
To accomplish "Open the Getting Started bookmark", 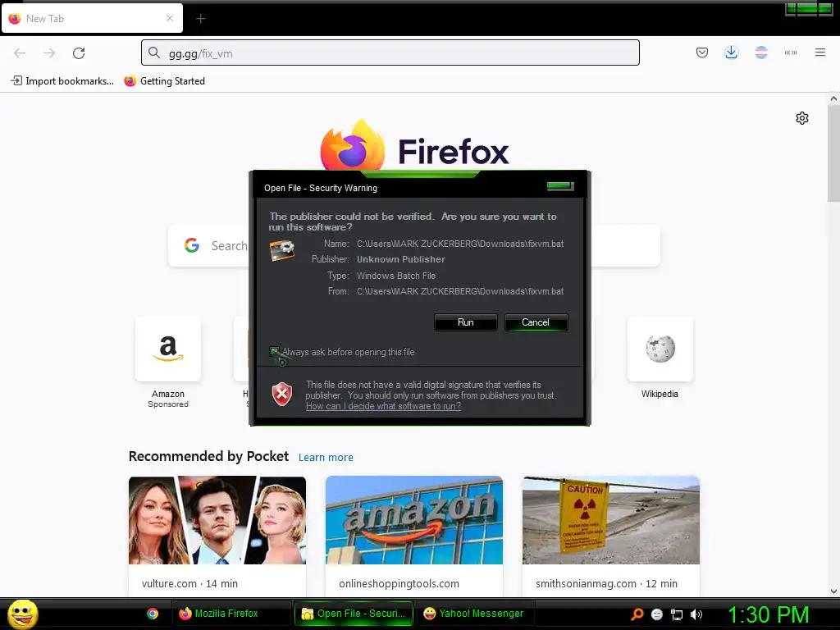I will tap(164, 81).
